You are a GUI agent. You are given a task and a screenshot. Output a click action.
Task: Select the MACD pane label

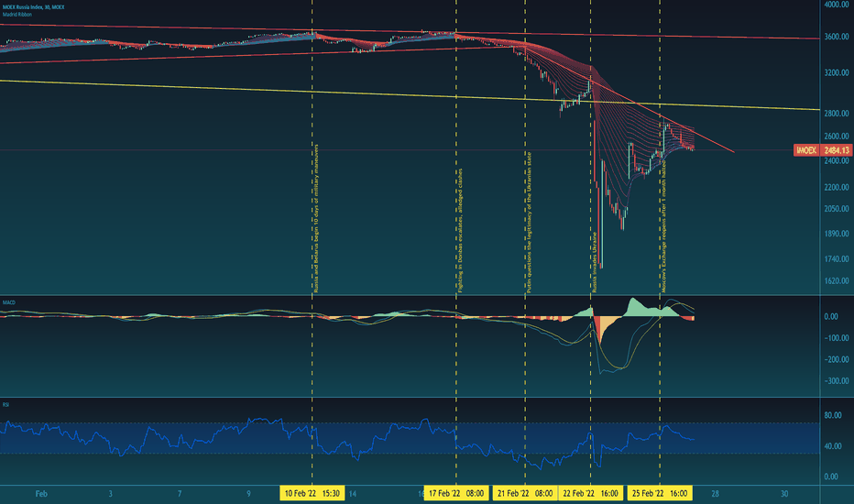9,302
